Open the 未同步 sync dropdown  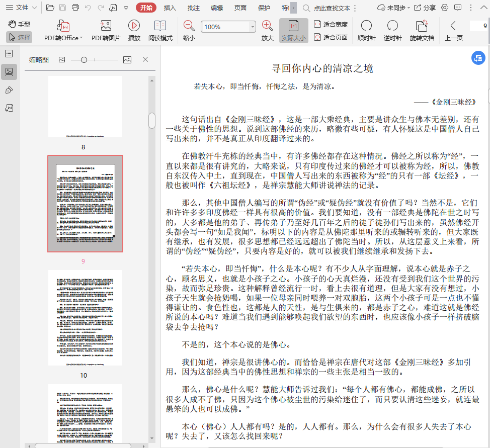point(393,8)
